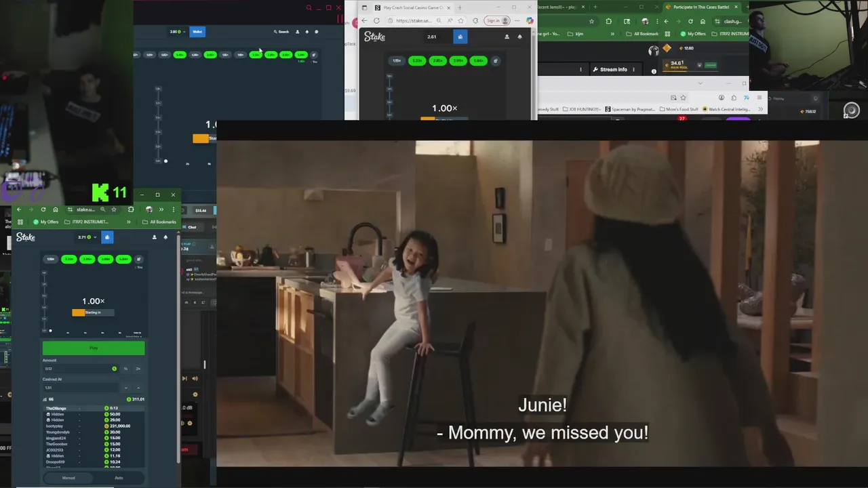The image size is (868, 488).
Task: Double the bet with the 2× button
Action: pyautogui.click(x=138, y=369)
